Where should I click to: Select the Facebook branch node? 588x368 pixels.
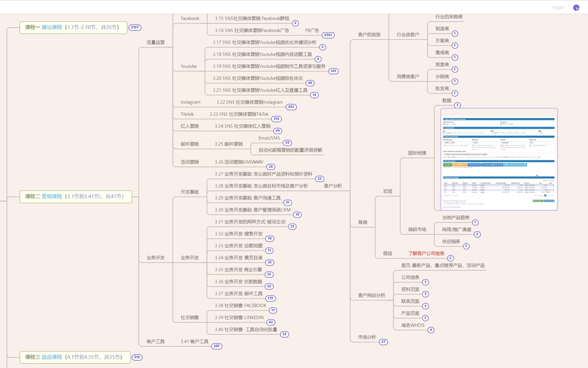click(190, 19)
